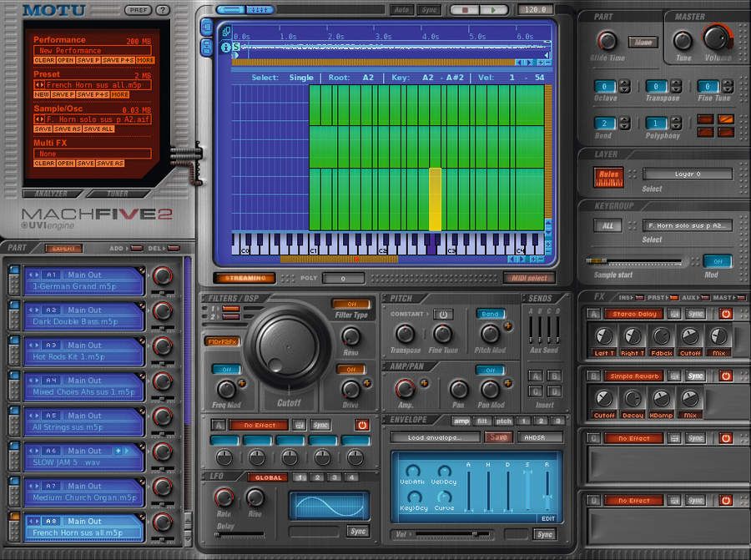Toggle the LFO Sync button
Viewport: 751px width, 560px height.
tap(358, 531)
